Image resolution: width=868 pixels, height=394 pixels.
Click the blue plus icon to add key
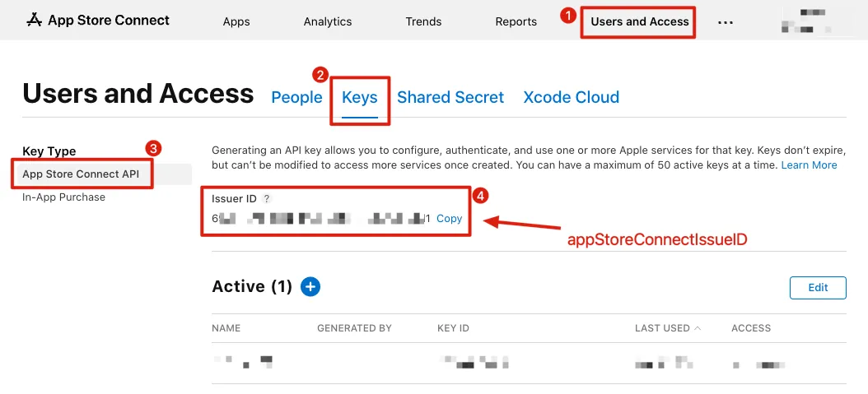310,286
